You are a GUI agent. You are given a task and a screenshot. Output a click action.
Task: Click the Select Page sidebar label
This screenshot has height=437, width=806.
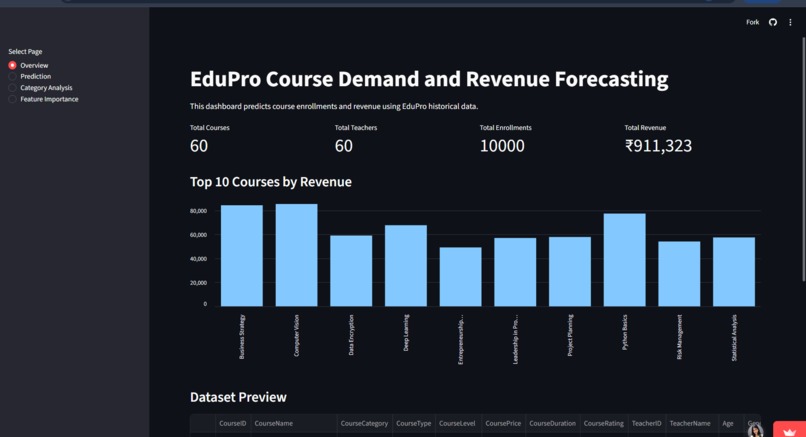point(25,51)
